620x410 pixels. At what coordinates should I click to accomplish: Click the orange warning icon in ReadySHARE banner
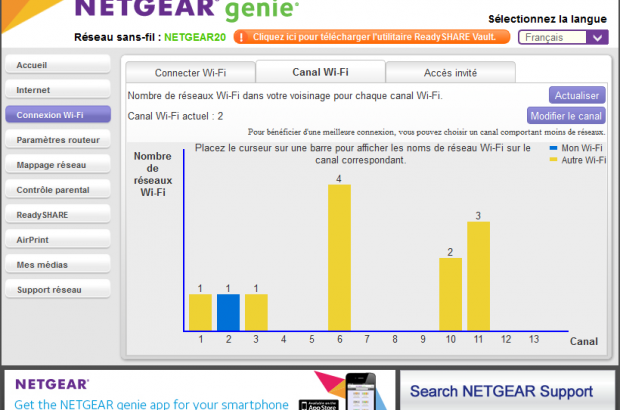coord(242,37)
